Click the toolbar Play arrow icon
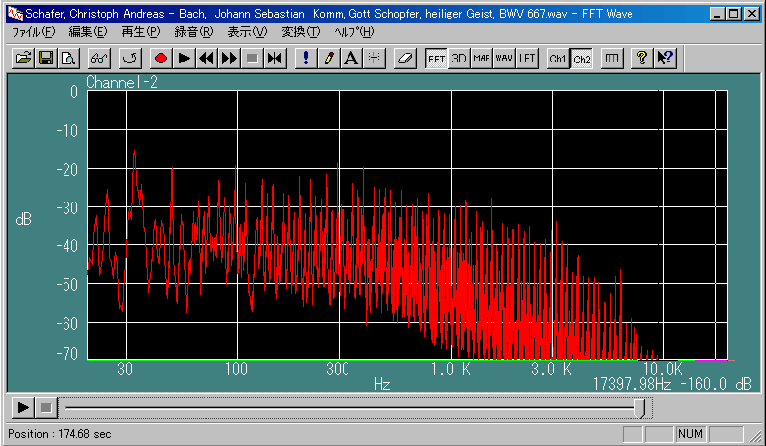Viewport: 766px width, 446px height. [184, 59]
